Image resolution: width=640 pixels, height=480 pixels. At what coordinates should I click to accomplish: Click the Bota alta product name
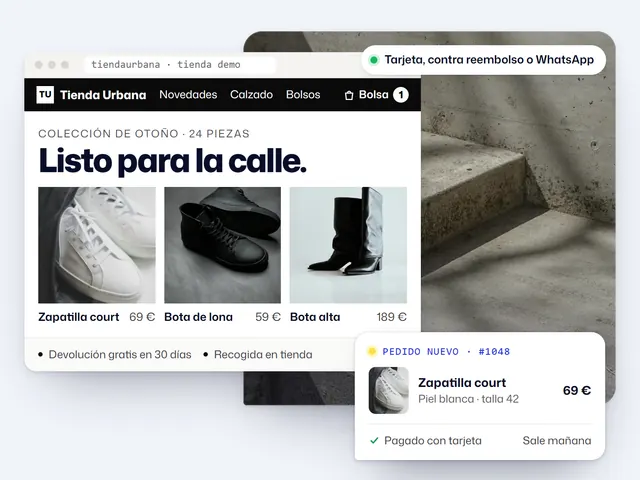[315, 317]
